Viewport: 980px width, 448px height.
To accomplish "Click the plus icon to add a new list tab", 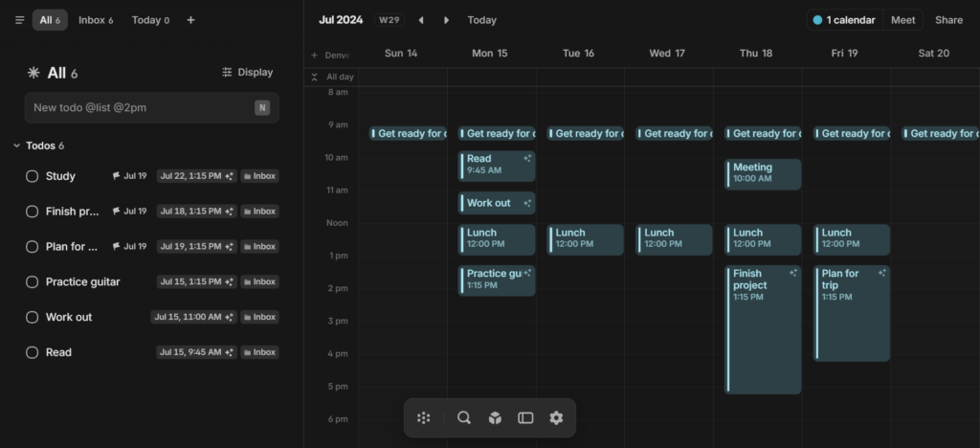I will coord(190,20).
